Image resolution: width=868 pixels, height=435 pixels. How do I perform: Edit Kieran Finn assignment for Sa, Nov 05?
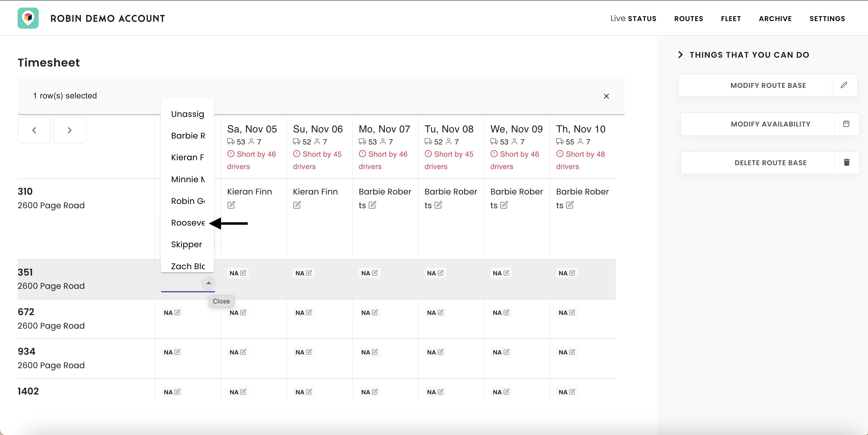(231, 205)
